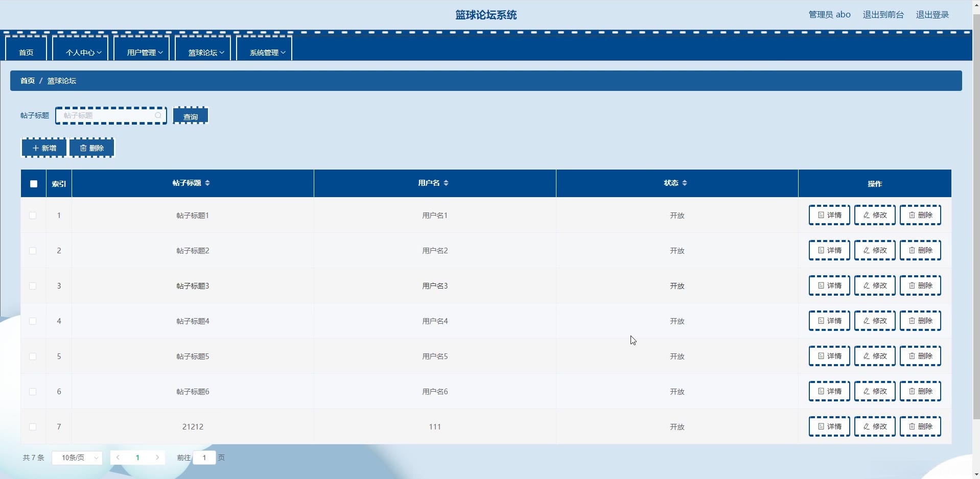The image size is (980, 479).
Task: Check the box for row 帖子标题2
Action: coord(33,251)
